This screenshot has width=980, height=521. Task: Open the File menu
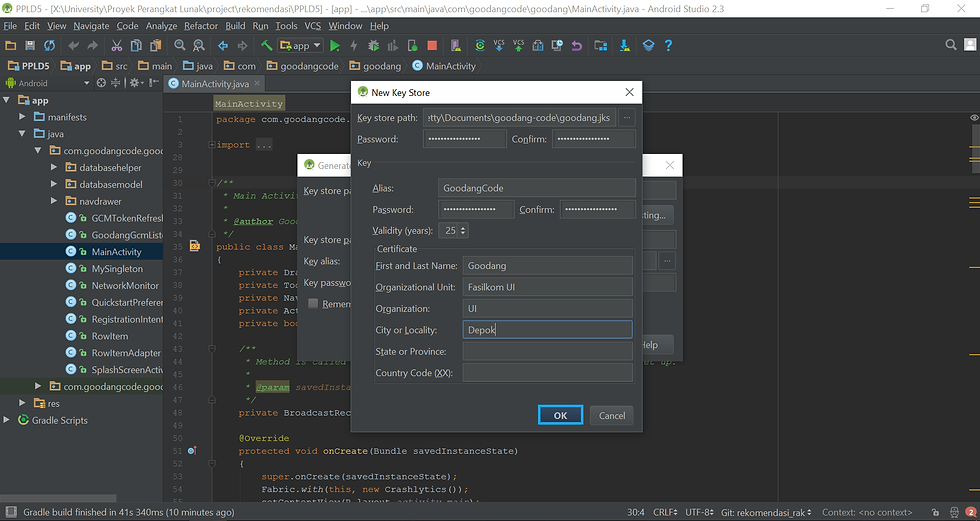pos(10,26)
